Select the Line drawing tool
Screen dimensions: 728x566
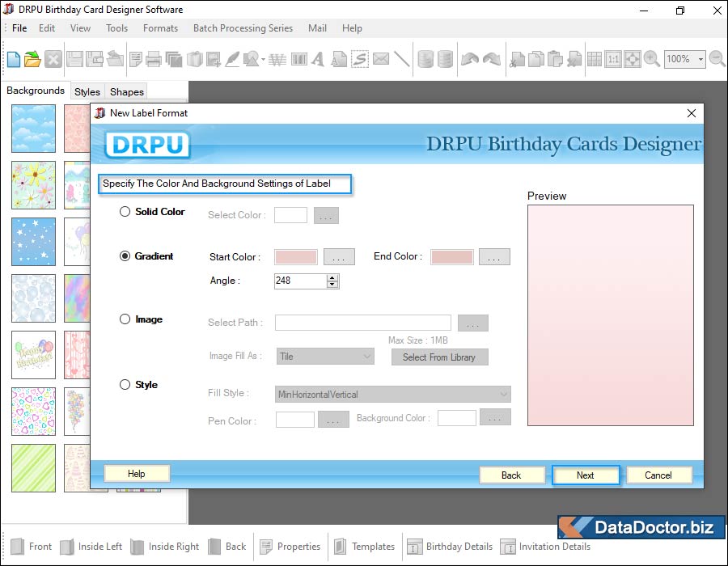[x=402, y=59]
